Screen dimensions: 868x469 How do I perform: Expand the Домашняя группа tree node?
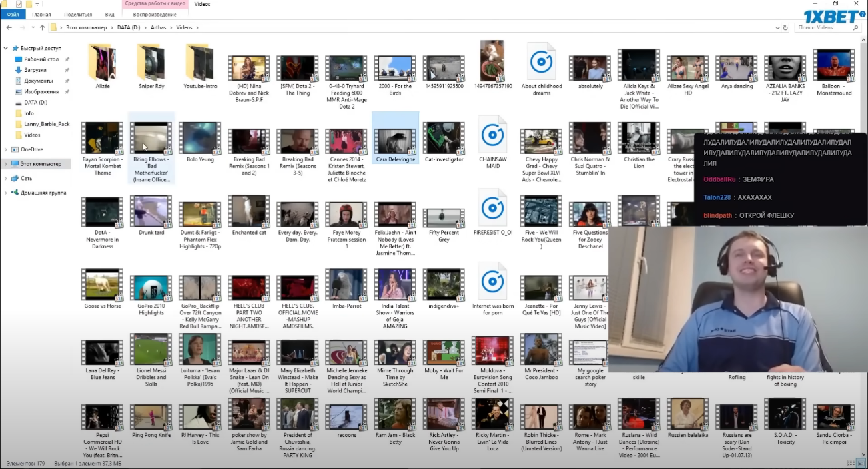pos(7,193)
